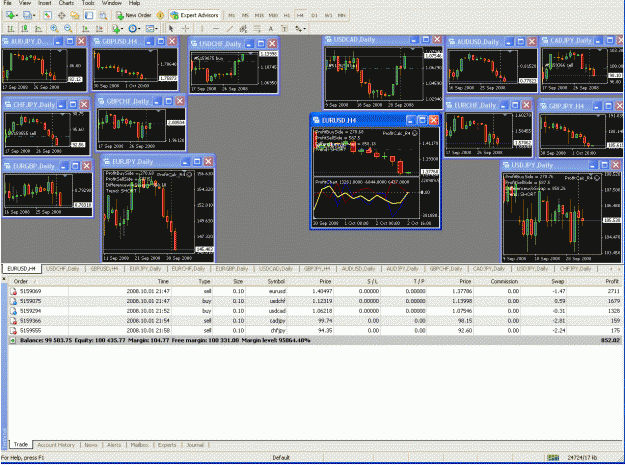Open the Navigator panel icon
The height and width of the screenshot is (465, 625).
(75, 15)
